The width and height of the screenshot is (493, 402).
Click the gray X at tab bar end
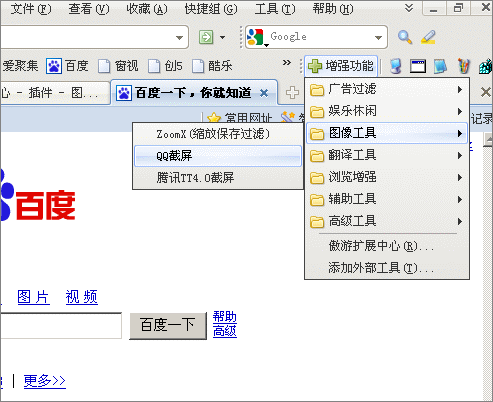point(486,92)
